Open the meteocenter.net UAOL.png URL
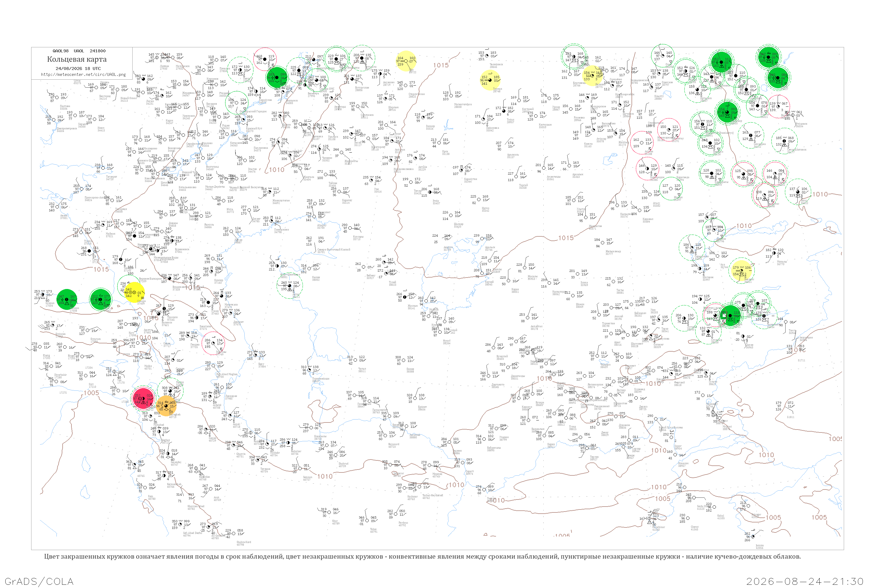The image size is (882, 588). pos(83,74)
